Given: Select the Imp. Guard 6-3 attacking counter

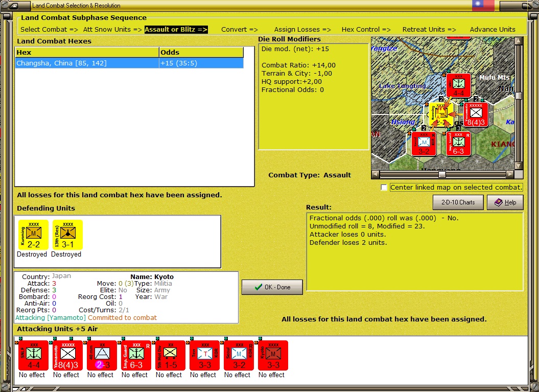Looking at the screenshot, I should [x=136, y=356].
